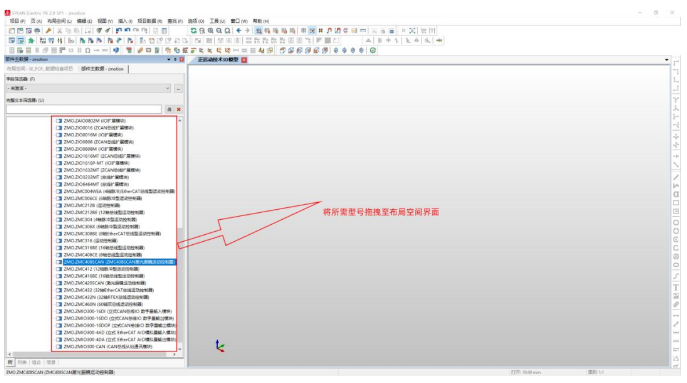The height and width of the screenshot is (383, 687).
Task: Select part ZMO.ZMC460N in the list
Action: point(103,304)
